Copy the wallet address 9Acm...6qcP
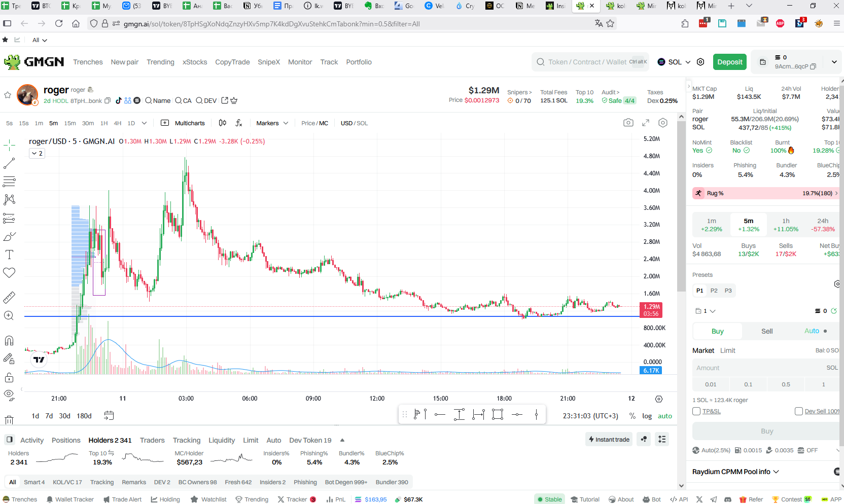The image size is (844, 504). pos(813,66)
